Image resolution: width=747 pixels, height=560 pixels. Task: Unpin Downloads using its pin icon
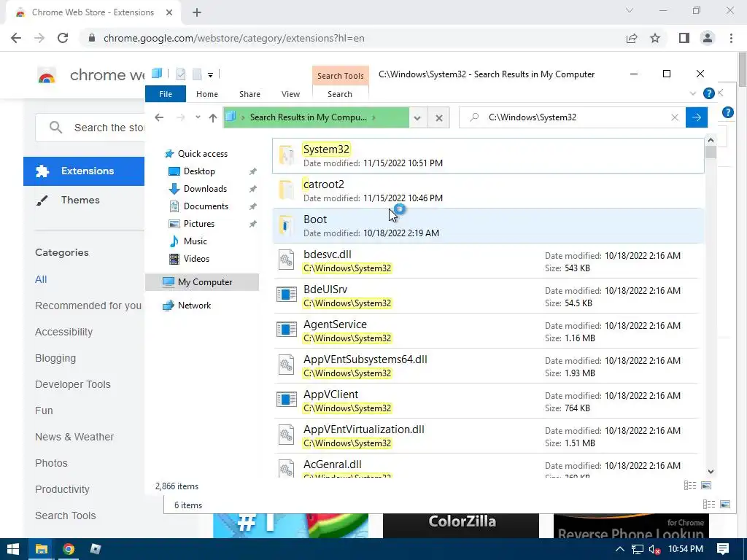point(252,189)
